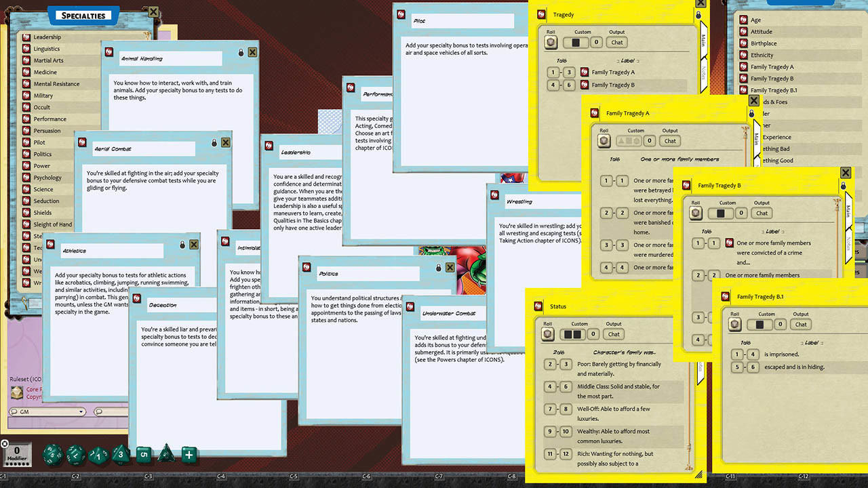
Task: Click the ICONS ruleset logo in the chat window
Action: pyautogui.click(x=17, y=392)
